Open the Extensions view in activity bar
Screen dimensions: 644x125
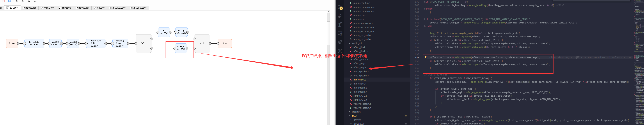coord(340,25)
